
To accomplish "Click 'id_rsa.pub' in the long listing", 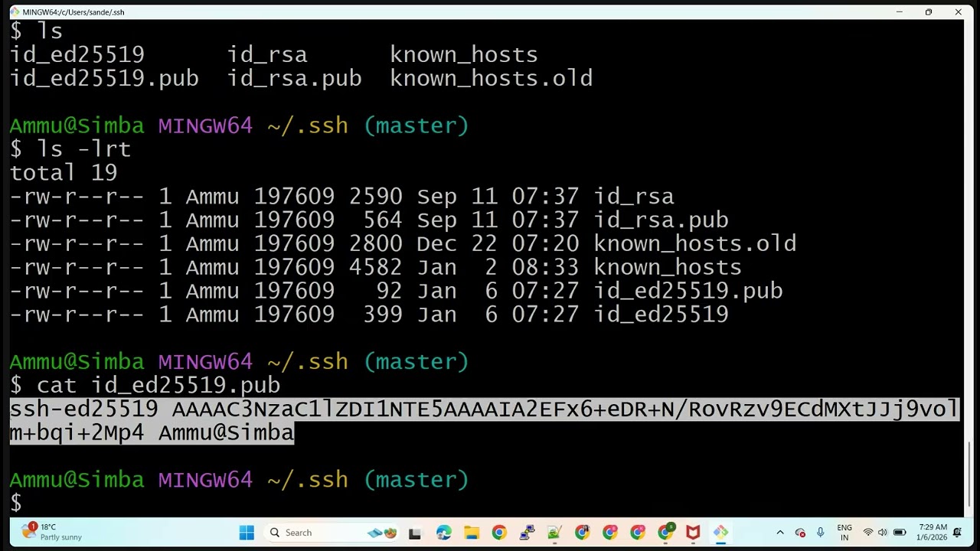I will pos(661,220).
